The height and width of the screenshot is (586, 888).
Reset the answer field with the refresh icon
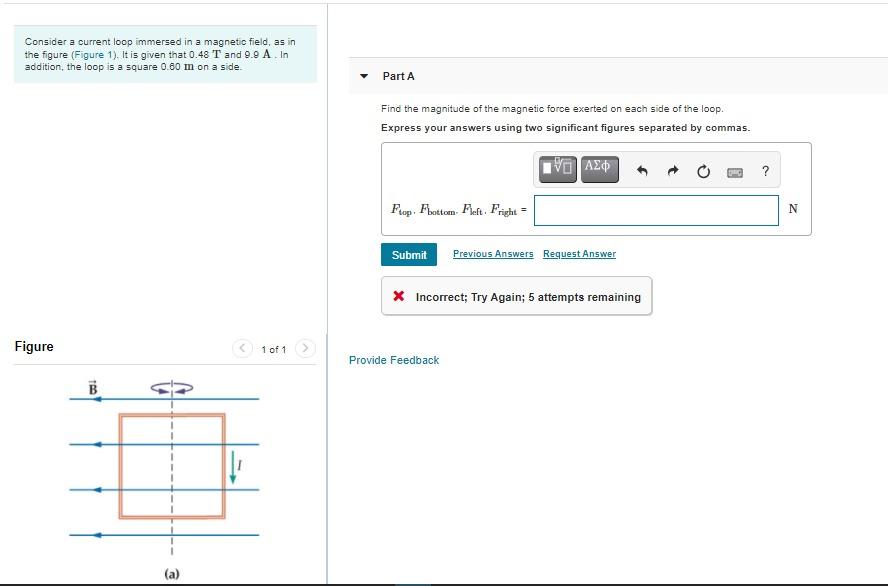(x=704, y=171)
